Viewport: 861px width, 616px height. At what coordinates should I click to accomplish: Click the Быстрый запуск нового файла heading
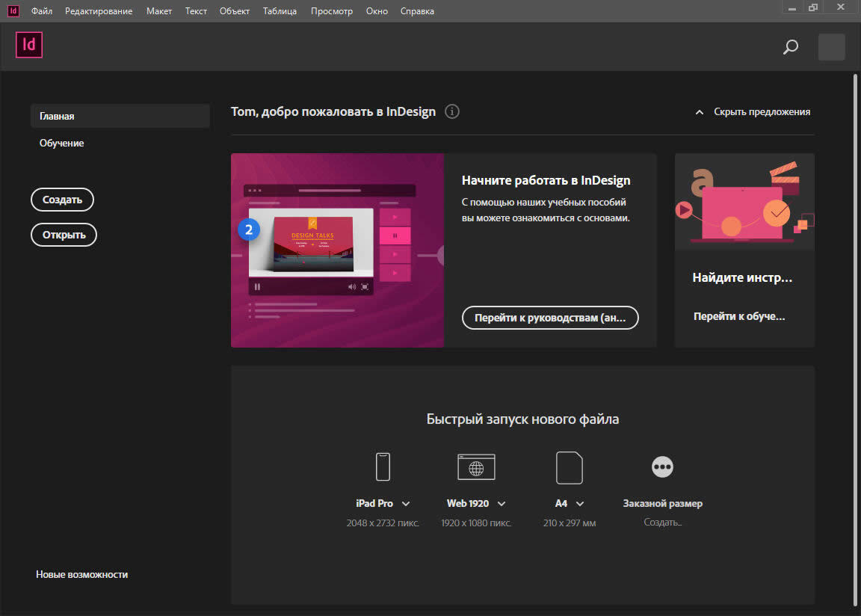tap(522, 419)
